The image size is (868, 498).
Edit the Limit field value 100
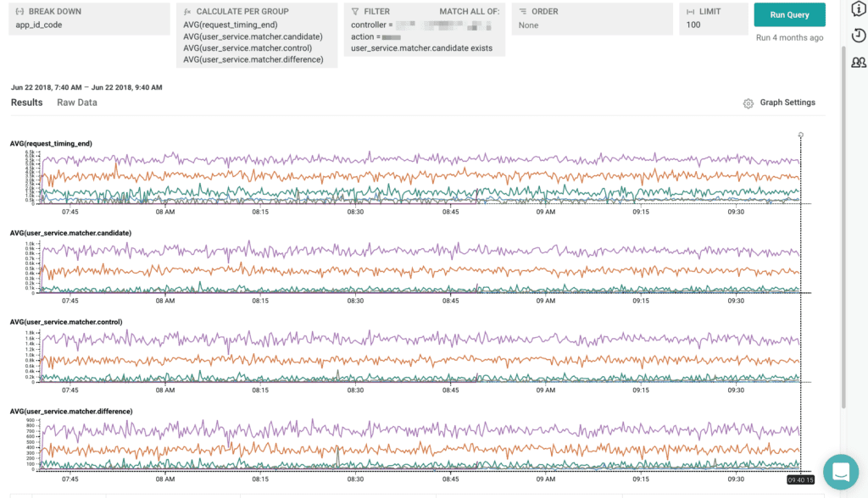click(693, 25)
